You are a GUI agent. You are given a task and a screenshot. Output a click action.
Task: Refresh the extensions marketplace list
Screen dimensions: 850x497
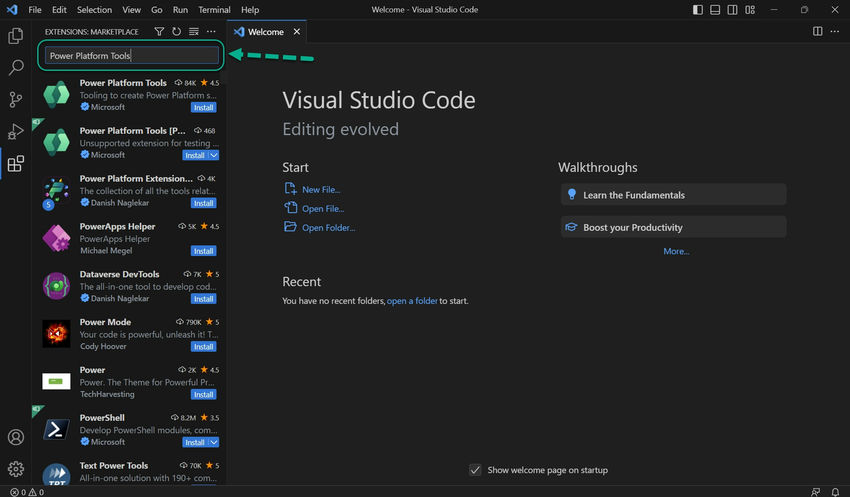point(176,32)
